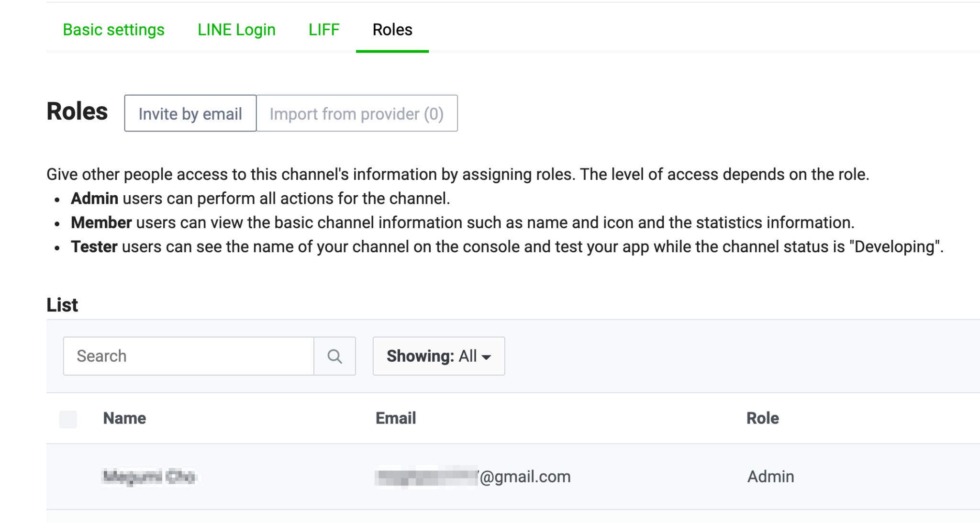
Task: Select the user's Admin role label
Action: coord(770,477)
